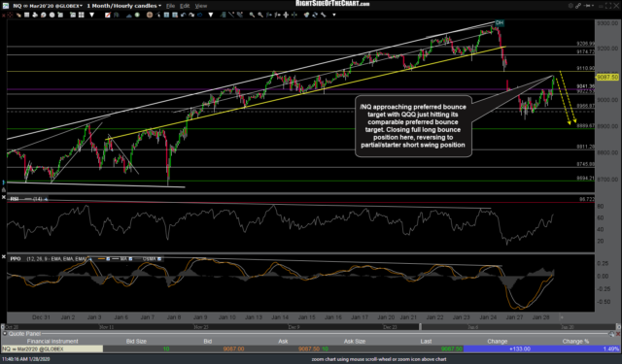Click the save (disk) toolbar icon
Image resolution: width=622 pixels, height=364 pixels.
[x=26, y=15]
